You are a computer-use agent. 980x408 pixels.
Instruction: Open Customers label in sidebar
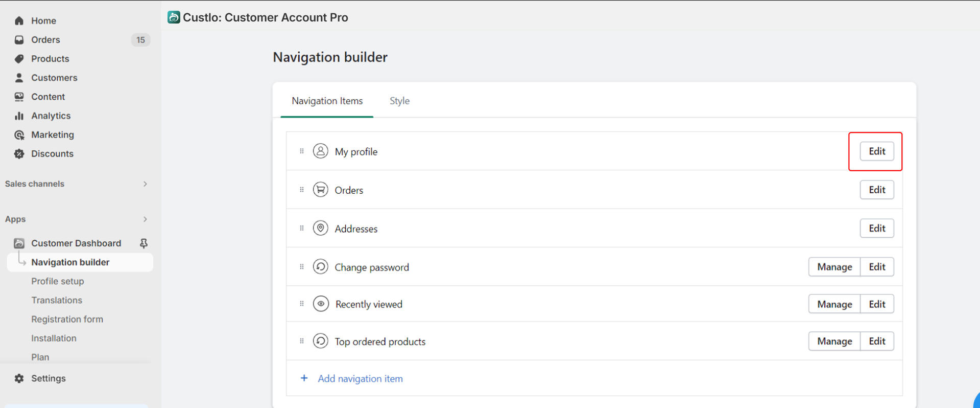tap(54, 78)
